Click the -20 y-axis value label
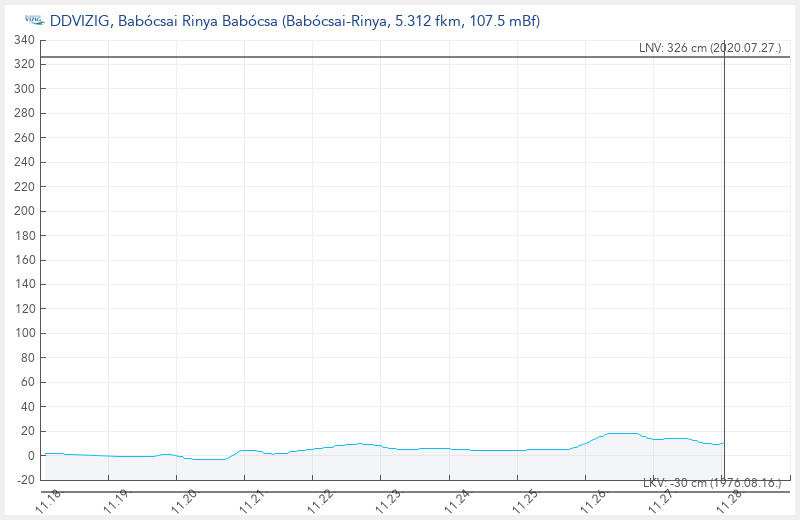The width and height of the screenshot is (800, 520). [x=24, y=480]
